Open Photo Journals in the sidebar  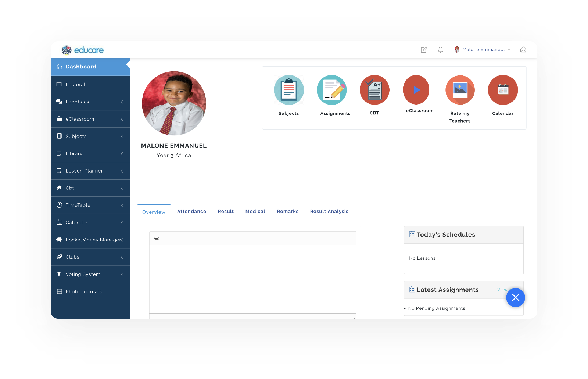point(83,292)
